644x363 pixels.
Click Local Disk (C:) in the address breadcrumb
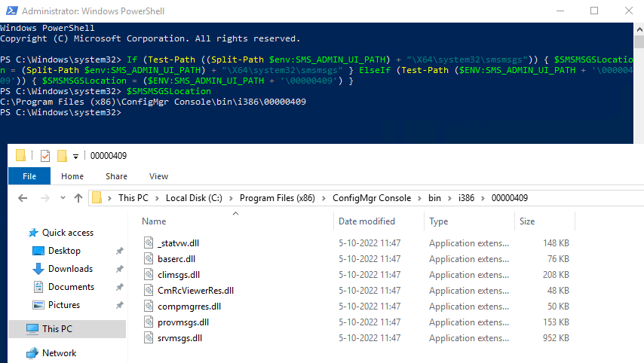[194, 198]
